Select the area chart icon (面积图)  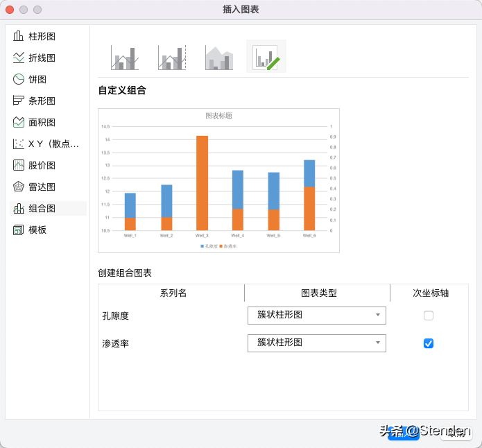click(19, 122)
